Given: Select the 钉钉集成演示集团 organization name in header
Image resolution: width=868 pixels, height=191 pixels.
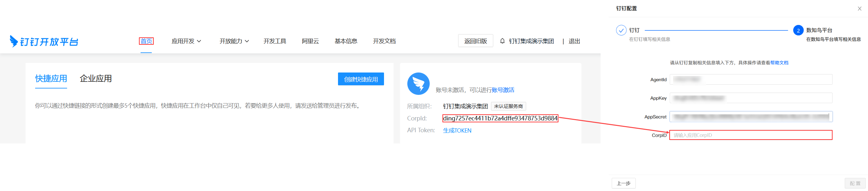Looking at the screenshot, I should pos(531,41).
